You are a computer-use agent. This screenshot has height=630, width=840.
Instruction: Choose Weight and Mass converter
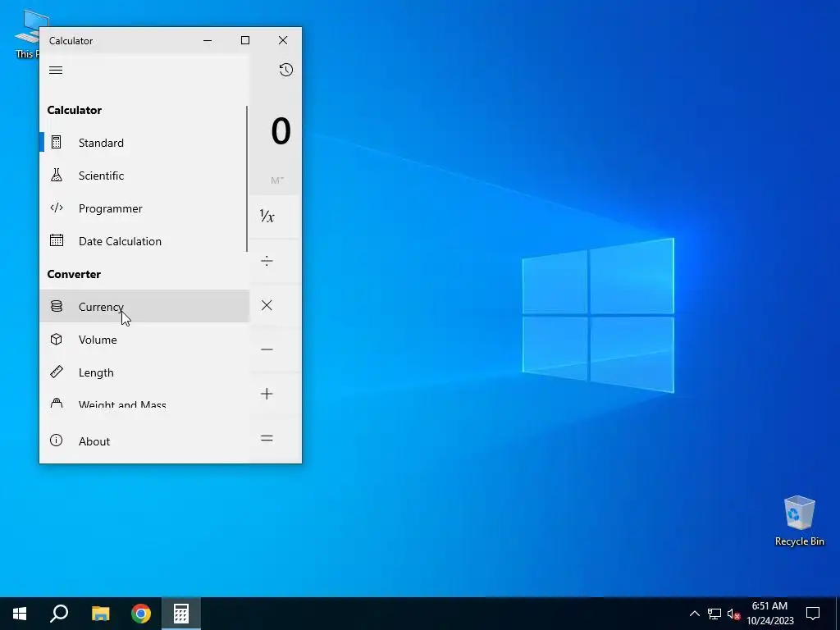(x=144, y=401)
